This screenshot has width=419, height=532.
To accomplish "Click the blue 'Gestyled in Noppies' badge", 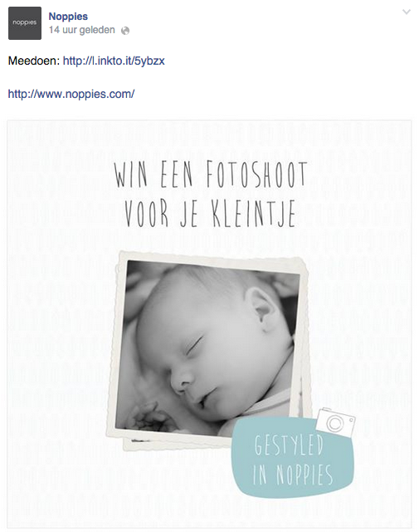I will [292, 457].
